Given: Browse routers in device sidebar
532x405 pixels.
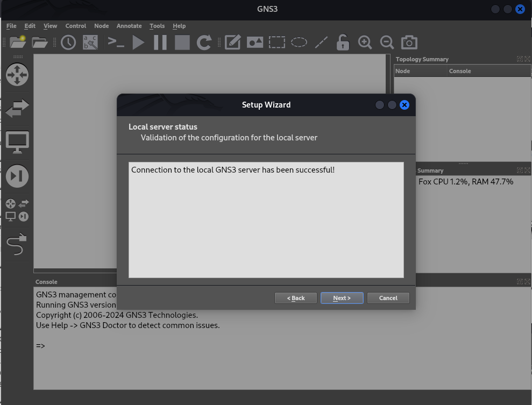Looking at the screenshot, I should [17, 75].
